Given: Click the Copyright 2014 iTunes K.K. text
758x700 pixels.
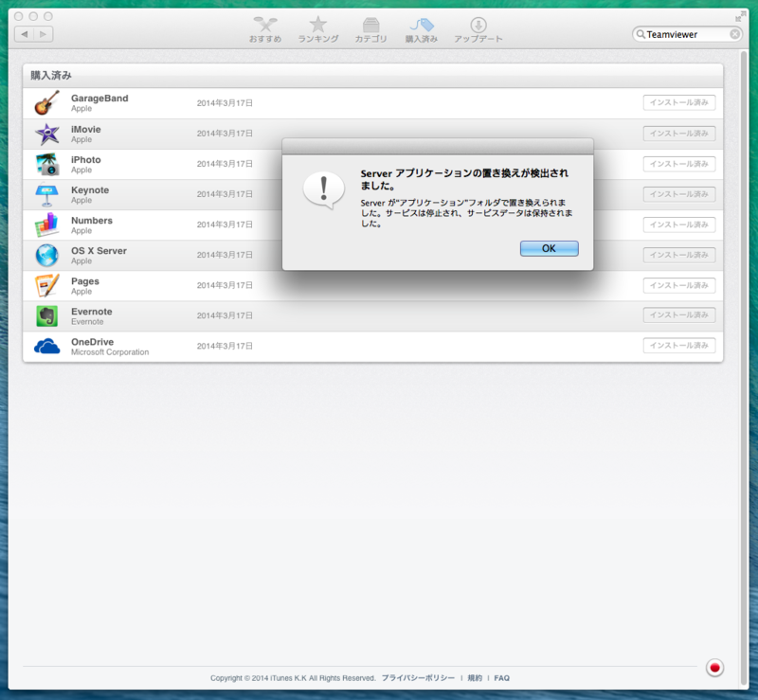Looking at the screenshot, I should 293,678.
